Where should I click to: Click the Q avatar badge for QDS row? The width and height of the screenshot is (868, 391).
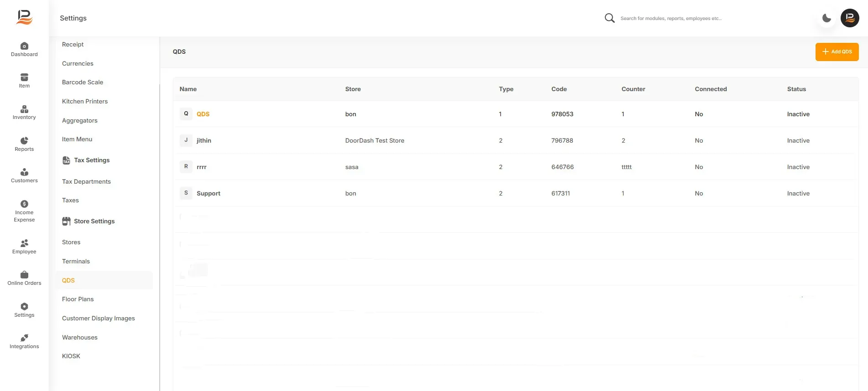186,114
